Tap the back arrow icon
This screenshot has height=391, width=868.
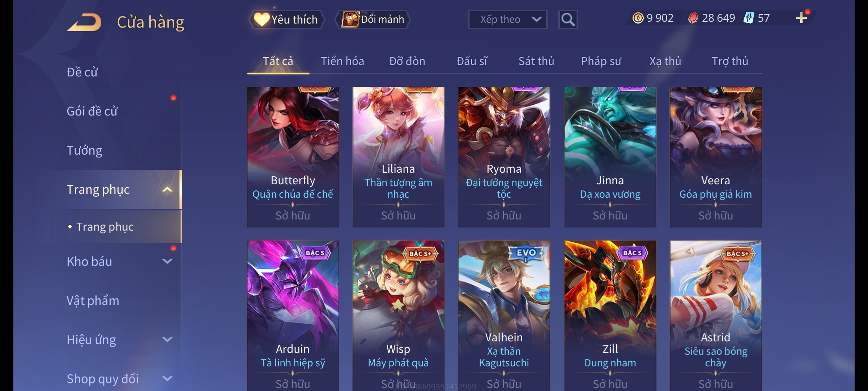[x=84, y=22]
